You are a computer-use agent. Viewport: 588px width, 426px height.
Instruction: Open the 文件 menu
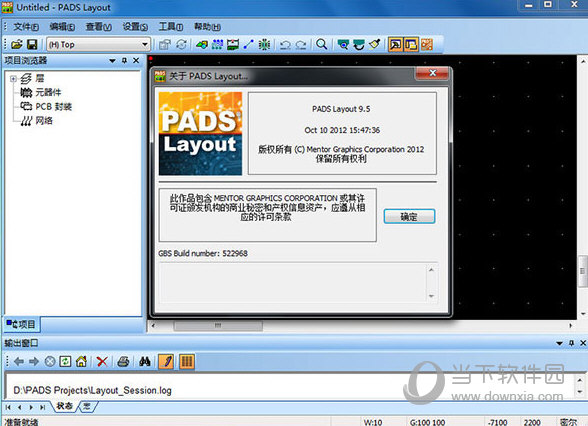26,27
